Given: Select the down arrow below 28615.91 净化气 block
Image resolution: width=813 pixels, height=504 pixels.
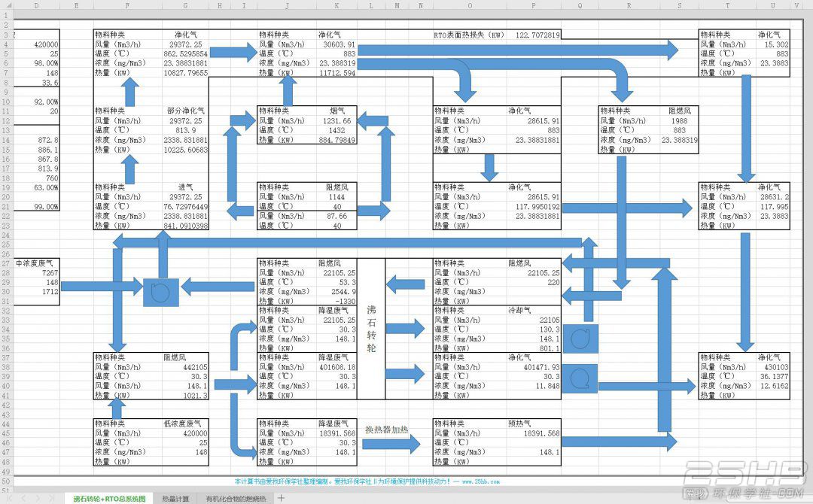Looking at the screenshot, I should coord(489,167).
